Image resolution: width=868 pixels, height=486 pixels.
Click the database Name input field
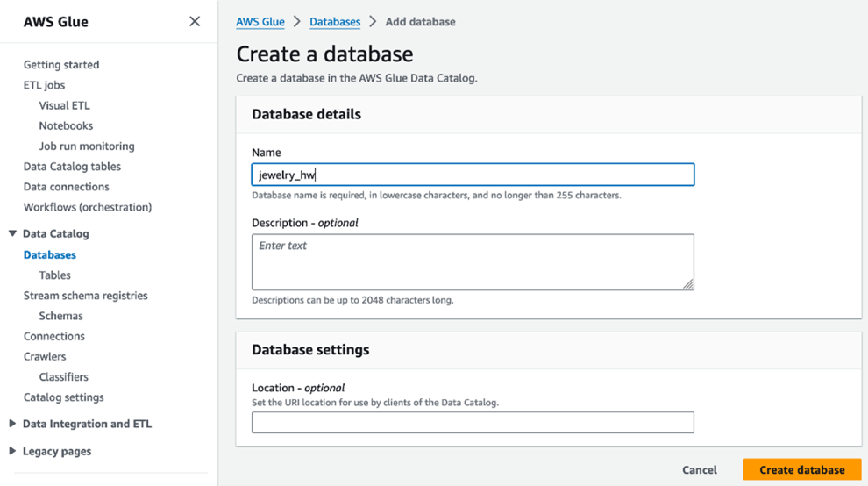473,175
